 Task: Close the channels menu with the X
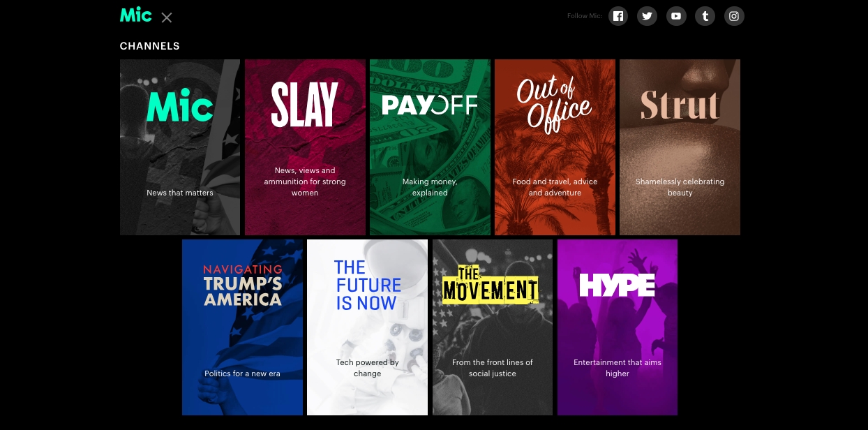167,17
